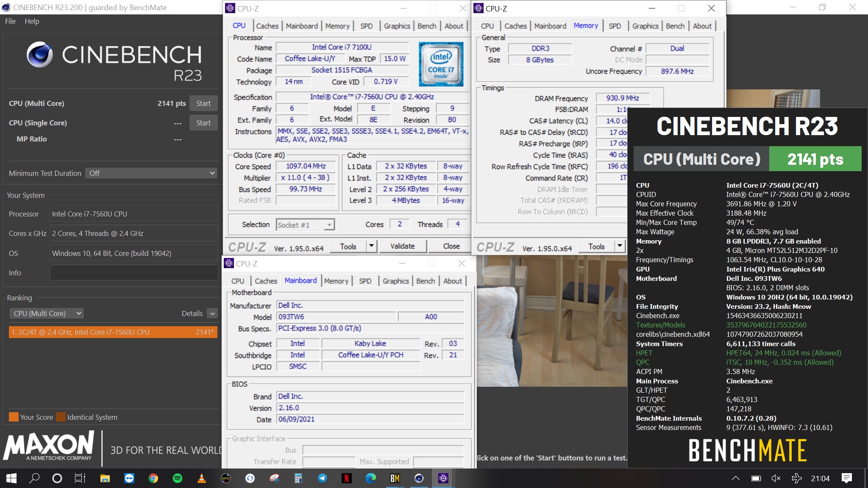The image size is (868, 488).
Task: Click BIOS Version 2.16.0 field in CPU-Z
Action: tap(370, 408)
